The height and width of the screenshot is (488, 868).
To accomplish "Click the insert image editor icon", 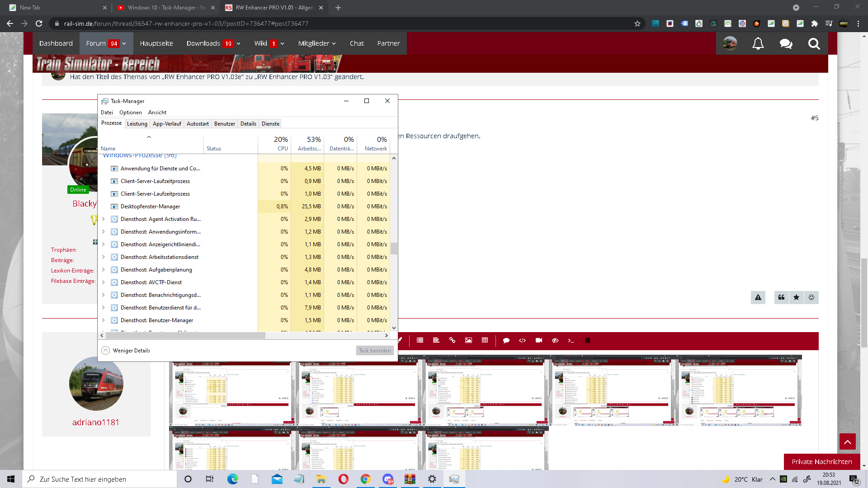I will click(x=468, y=340).
